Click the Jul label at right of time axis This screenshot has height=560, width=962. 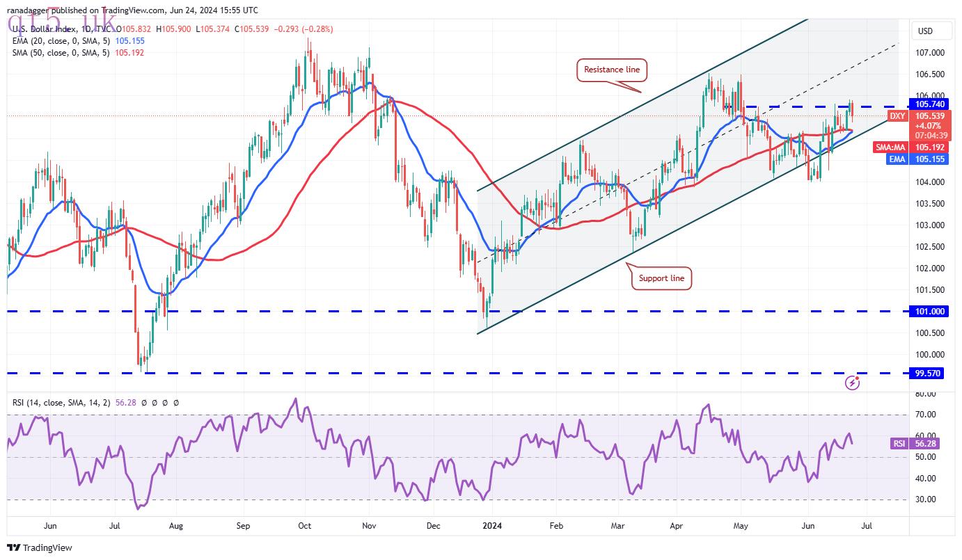coord(865,527)
